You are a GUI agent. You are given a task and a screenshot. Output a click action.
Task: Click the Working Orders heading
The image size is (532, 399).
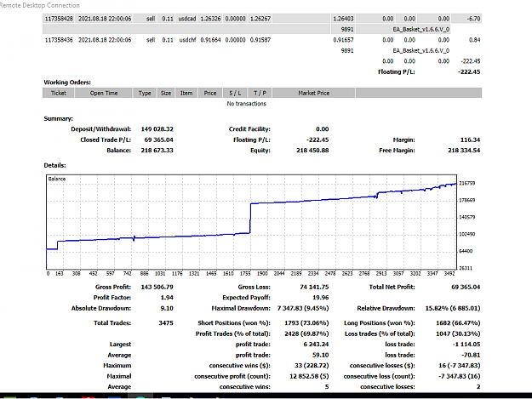[67, 83]
